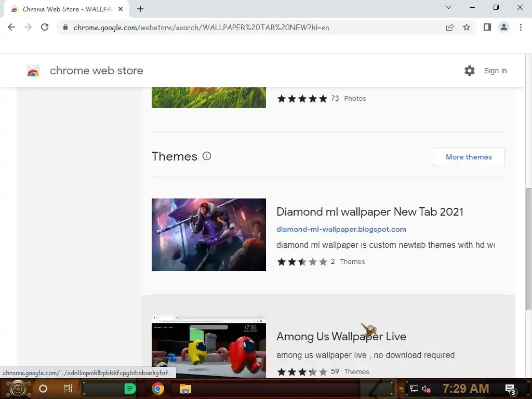
Task: Click the More themes button
Action: coord(469,157)
